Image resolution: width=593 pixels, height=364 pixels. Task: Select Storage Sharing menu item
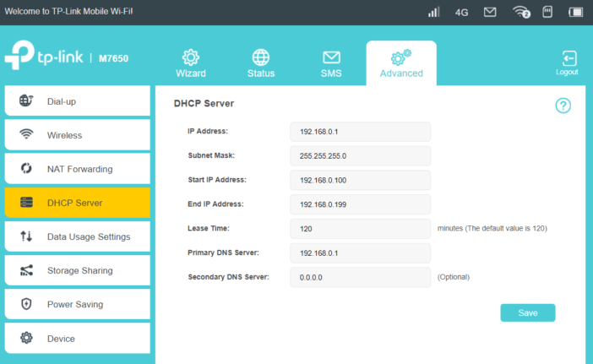click(x=77, y=270)
